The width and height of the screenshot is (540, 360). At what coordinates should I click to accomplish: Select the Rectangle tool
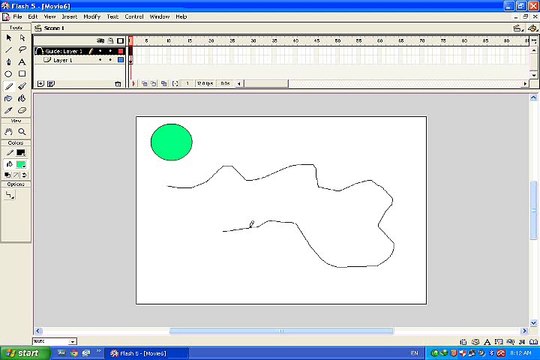pos(22,74)
